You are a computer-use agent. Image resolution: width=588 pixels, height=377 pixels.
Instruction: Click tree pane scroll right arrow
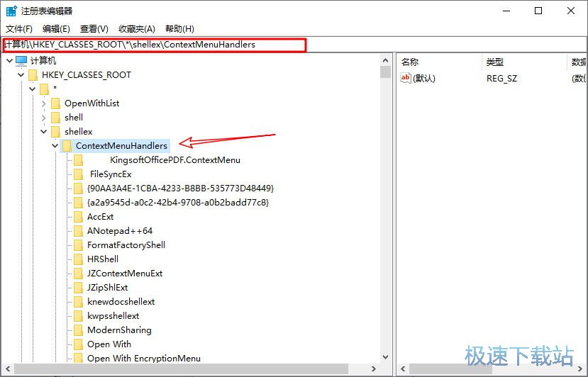pos(374,368)
